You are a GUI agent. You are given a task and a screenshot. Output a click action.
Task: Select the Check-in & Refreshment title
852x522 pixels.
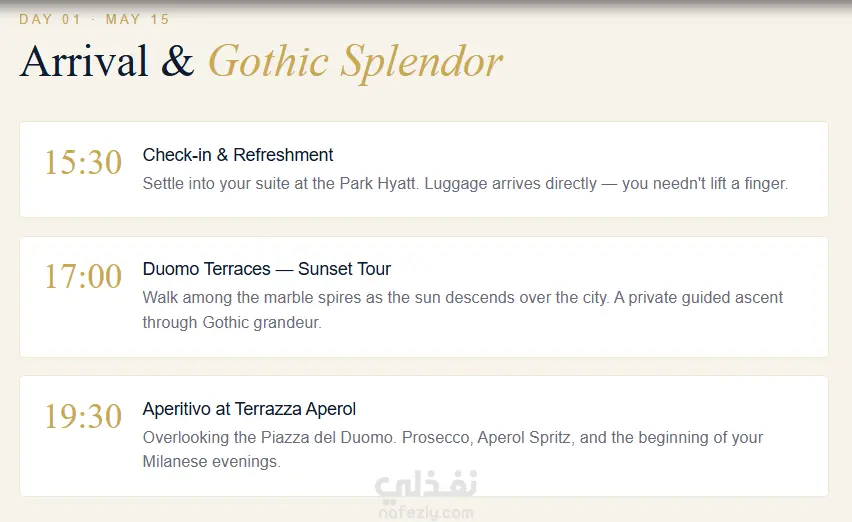point(237,155)
